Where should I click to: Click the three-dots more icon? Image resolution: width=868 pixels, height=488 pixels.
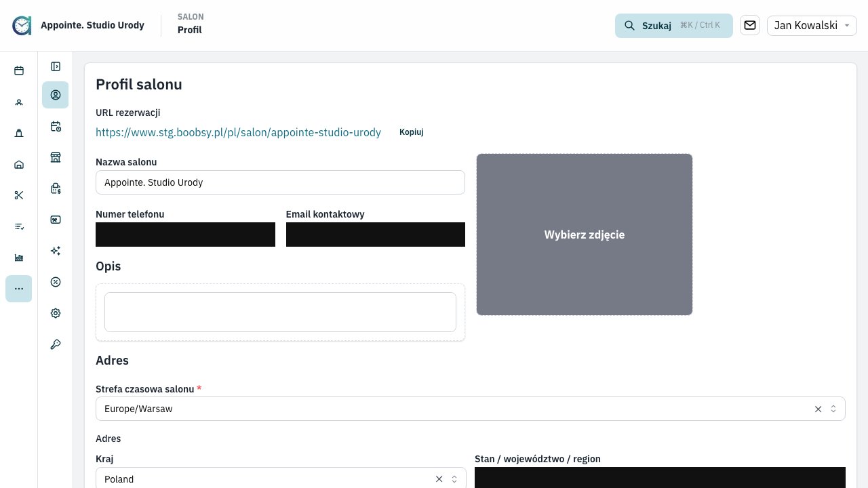click(x=19, y=289)
